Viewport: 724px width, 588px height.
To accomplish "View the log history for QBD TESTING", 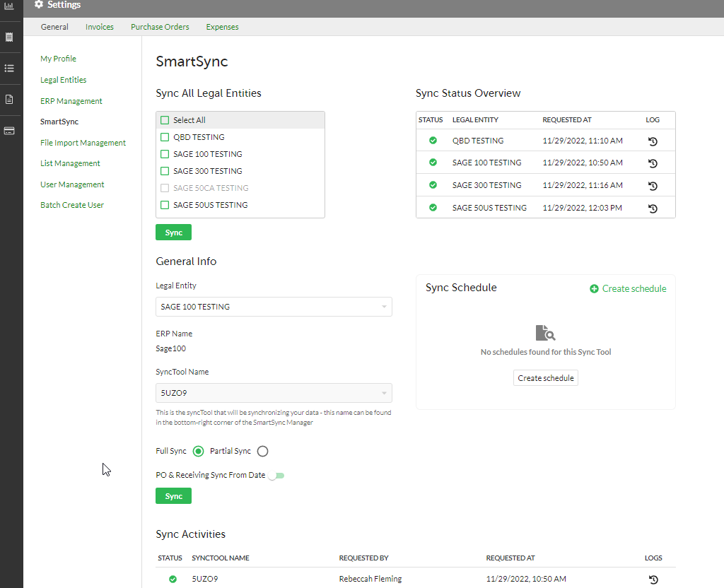I will coord(653,141).
